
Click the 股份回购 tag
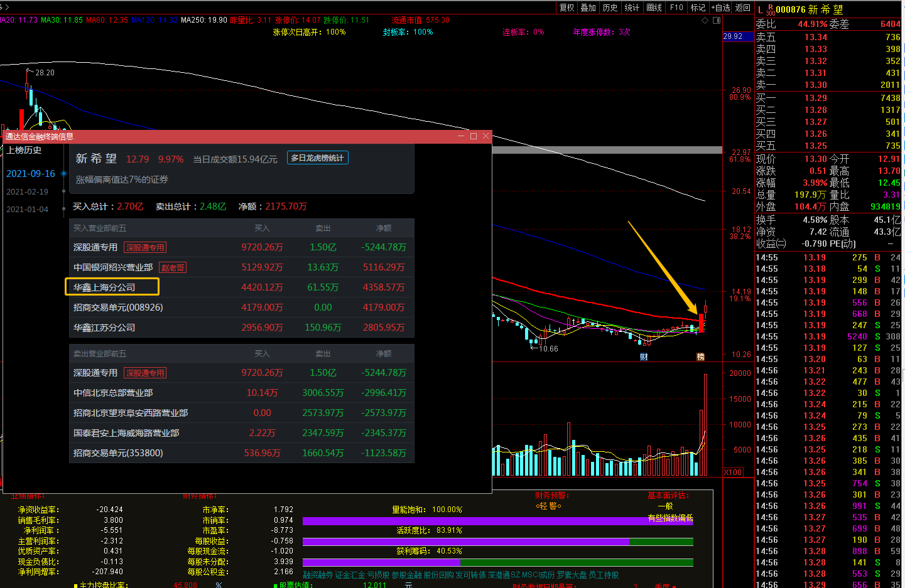(439, 575)
